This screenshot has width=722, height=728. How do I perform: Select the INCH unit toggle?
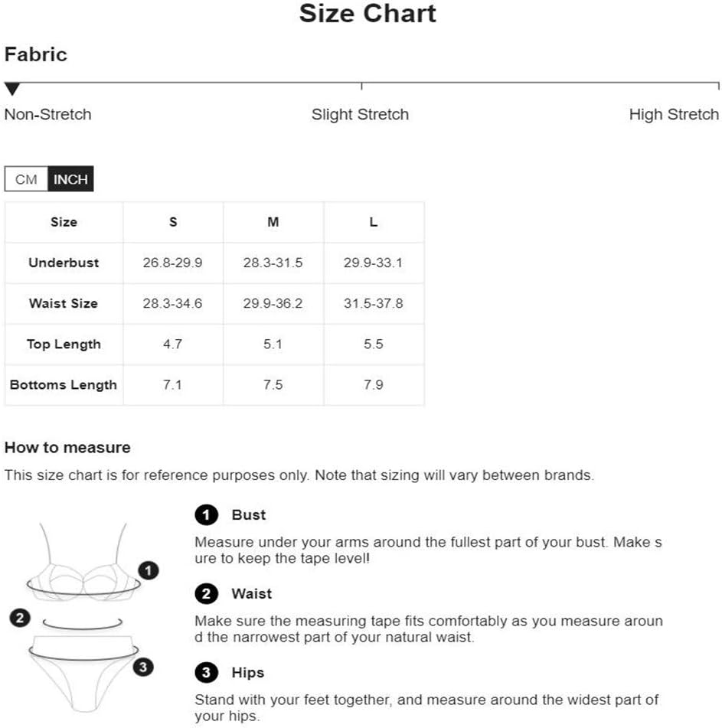coord(70,179)
